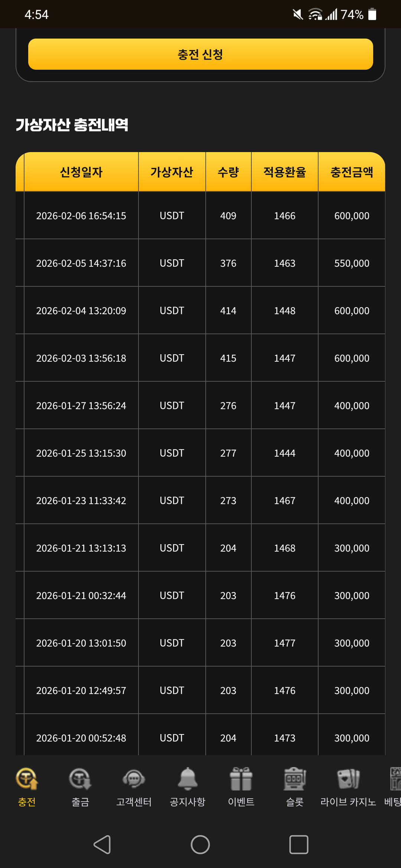Tap the partially visible 베팅 menu item

point(394,786)
